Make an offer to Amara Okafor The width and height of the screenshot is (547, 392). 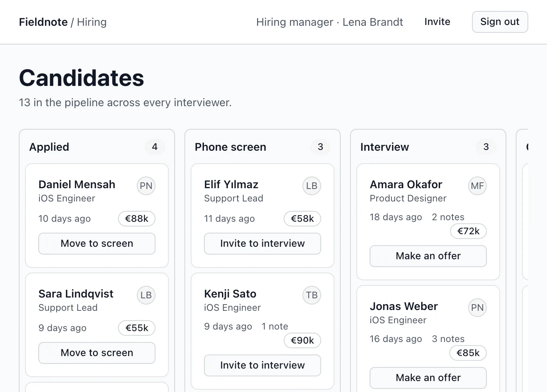[x=428, y=256]
